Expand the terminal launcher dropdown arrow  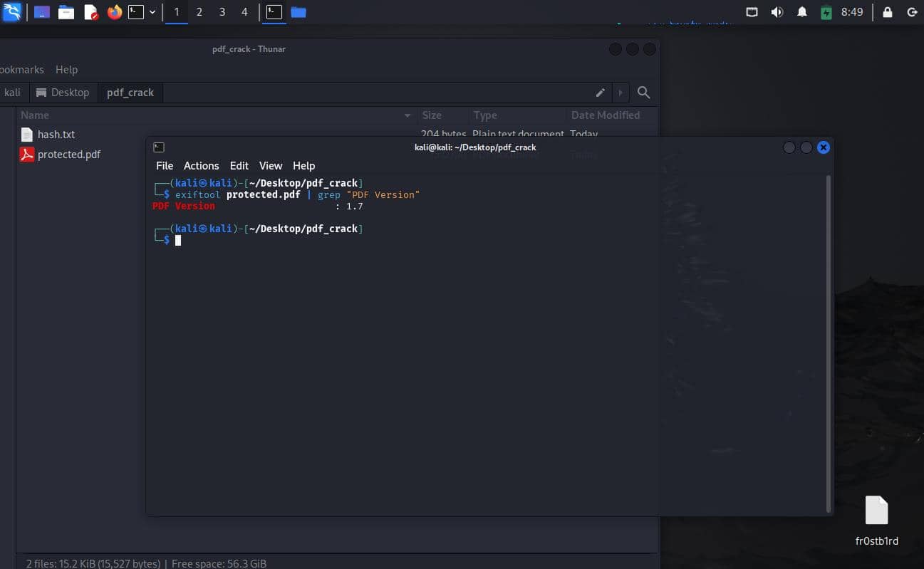tap(152, 12)
